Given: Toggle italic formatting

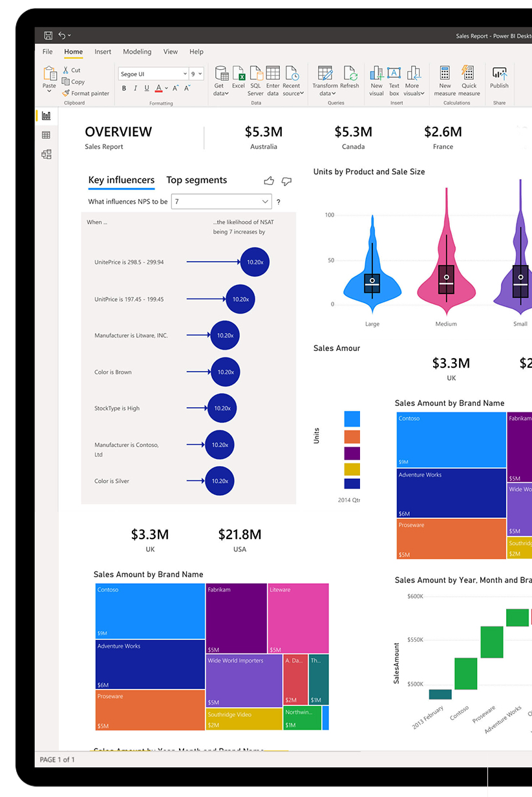Looking at the screenshot, I should [x=135, y=88].
